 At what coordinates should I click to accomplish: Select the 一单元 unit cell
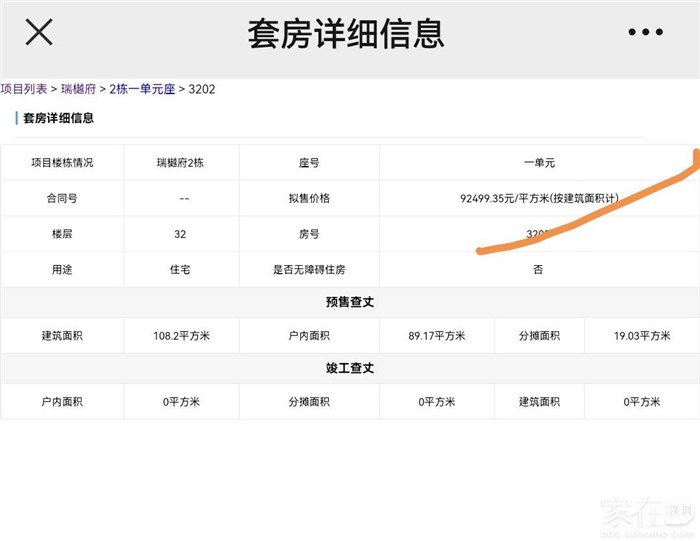[x=538, y=162]
